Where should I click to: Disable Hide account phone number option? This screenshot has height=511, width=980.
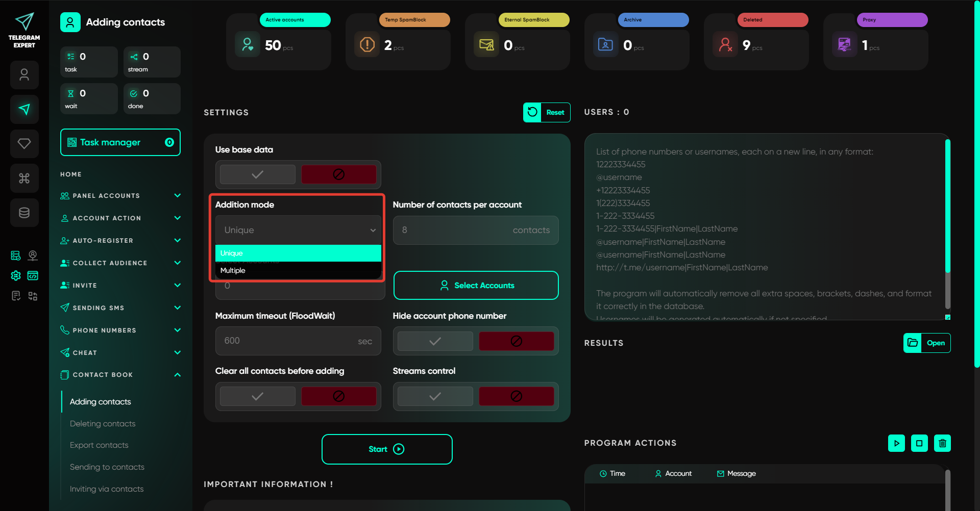click(516, 341)
